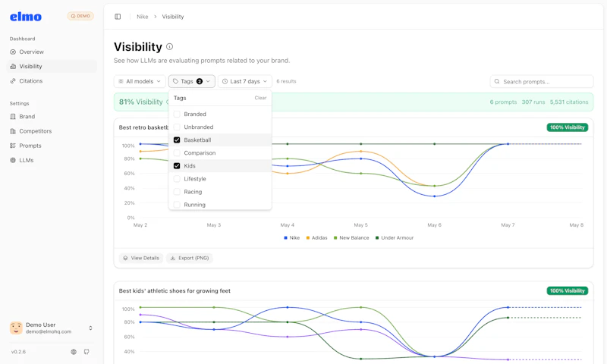
Task: Click the globe icon in sidebar footer
Action: [74, 352]
